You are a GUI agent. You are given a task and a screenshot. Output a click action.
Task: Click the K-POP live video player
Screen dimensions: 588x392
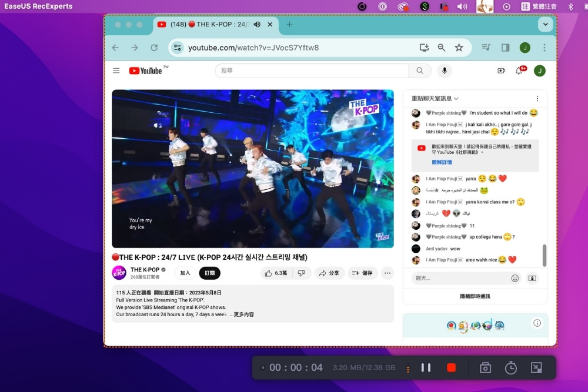tap(253, 169)
